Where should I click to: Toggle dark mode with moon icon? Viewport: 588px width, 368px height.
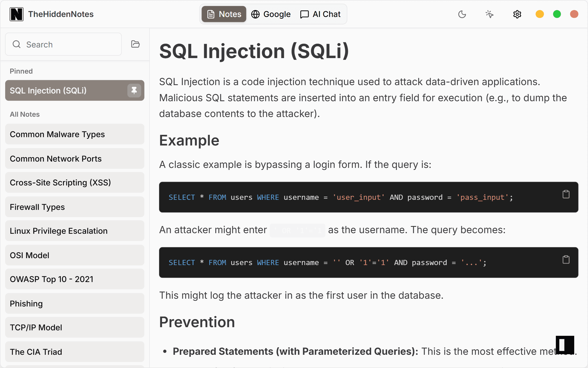click(x=462, y=14)
